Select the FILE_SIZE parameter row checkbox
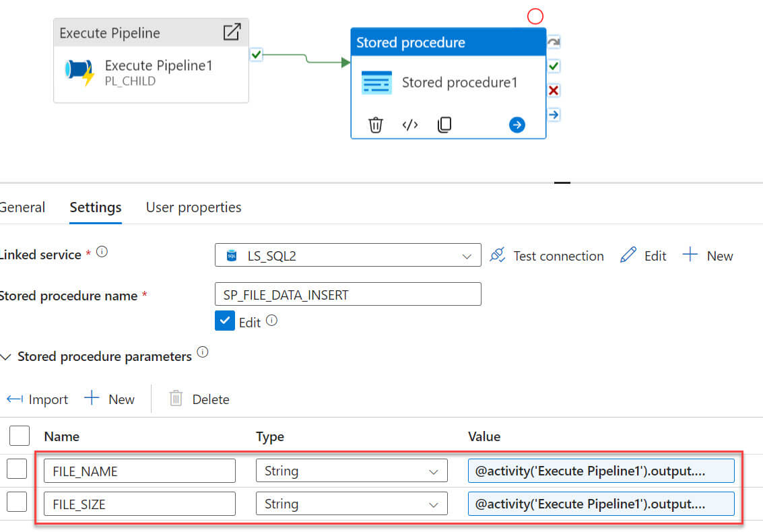Screen dimensions: 763x532 tap(17, 502)
